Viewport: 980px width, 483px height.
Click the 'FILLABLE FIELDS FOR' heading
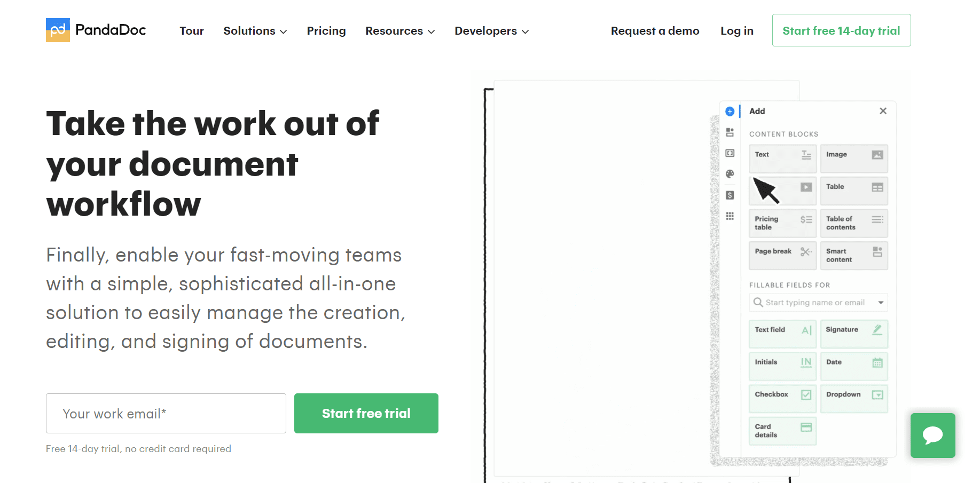[789, 285]
